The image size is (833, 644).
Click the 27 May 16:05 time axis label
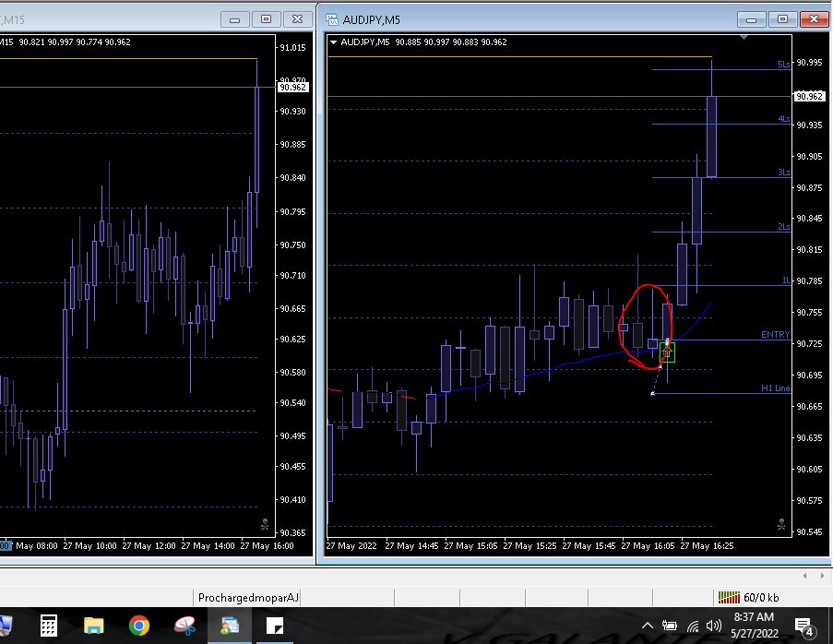coord(648,545)
